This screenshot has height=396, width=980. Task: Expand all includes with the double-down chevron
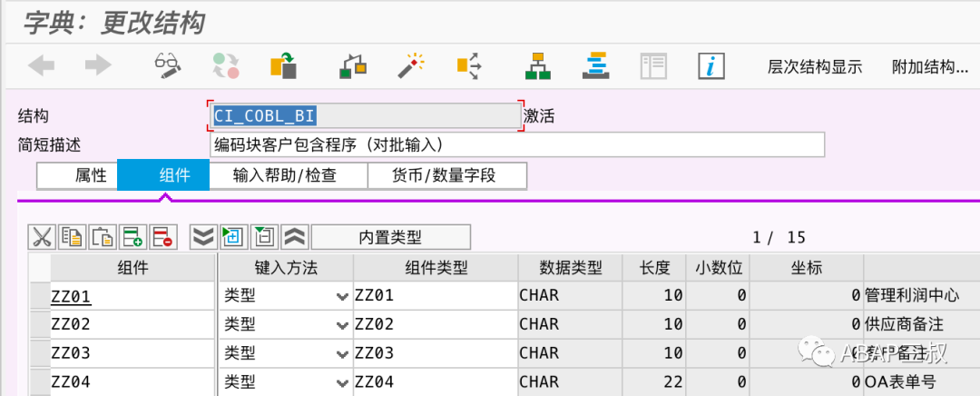[x=202, y=237]
